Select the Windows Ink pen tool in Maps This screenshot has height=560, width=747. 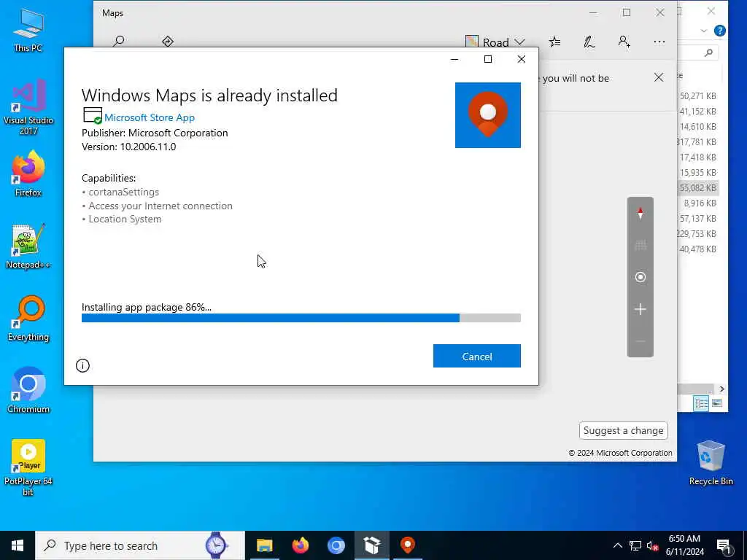pos(589,42)
